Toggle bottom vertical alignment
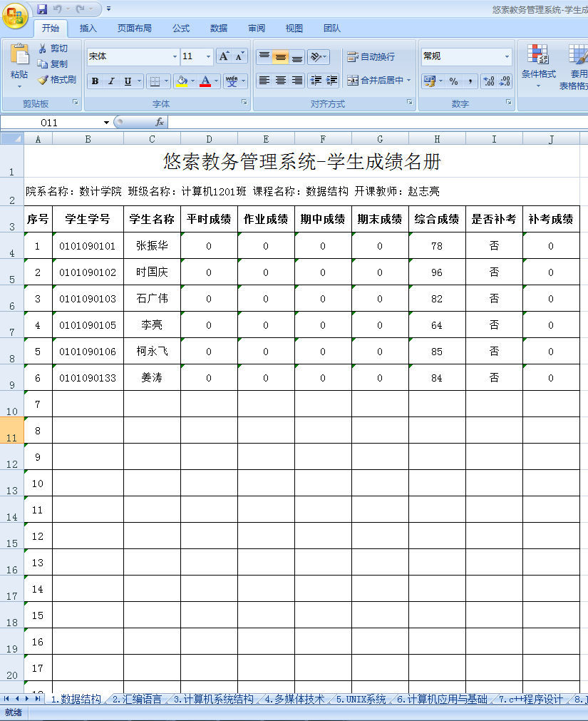The width and height of the screenshot is (588, 721). click(x=297, y=56)
